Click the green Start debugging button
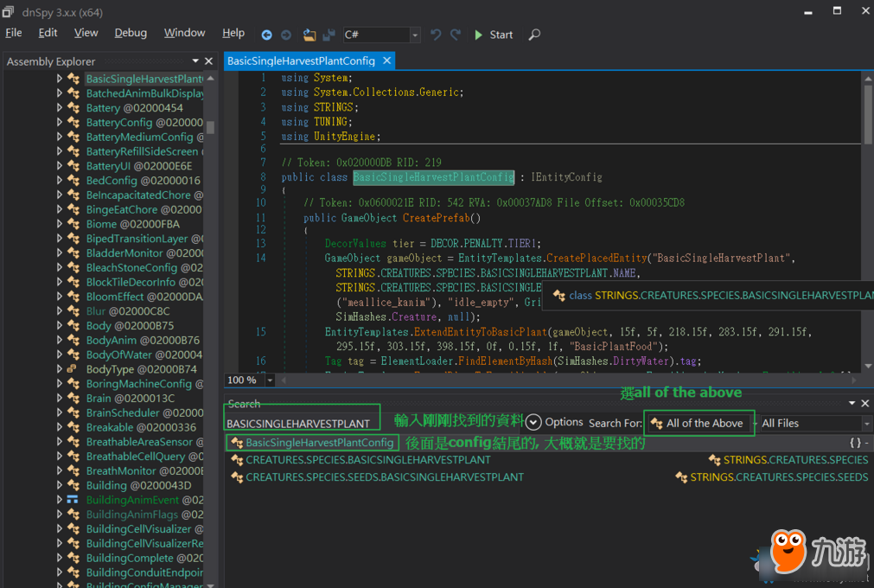874x588 pixels. [494, 35]
